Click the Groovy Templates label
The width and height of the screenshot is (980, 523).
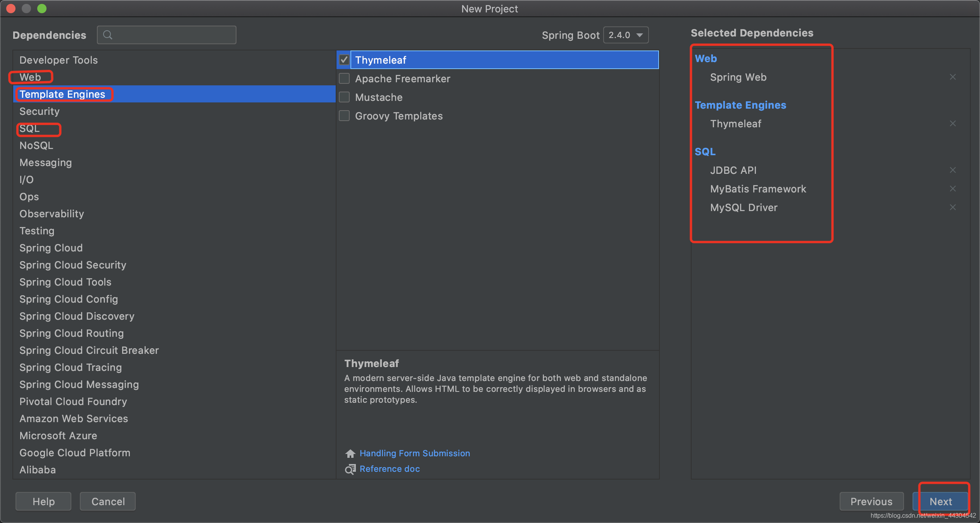click(x=399, y=116)
